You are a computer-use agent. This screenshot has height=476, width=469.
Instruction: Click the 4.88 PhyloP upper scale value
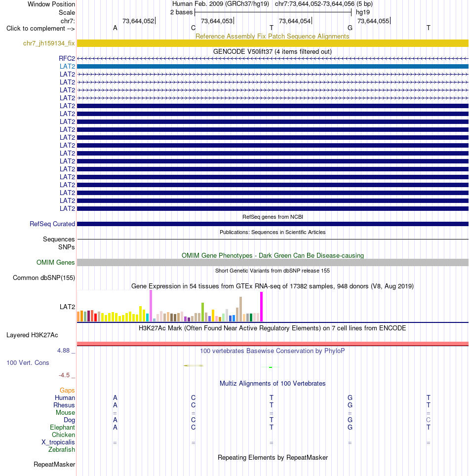point(64,351)
